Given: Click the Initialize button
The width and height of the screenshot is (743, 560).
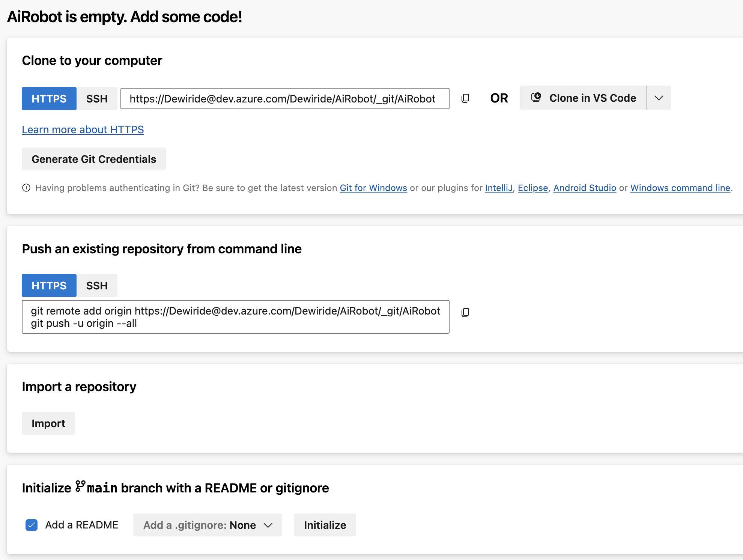Looking at the screenshot, I should (x=325, y=525).
